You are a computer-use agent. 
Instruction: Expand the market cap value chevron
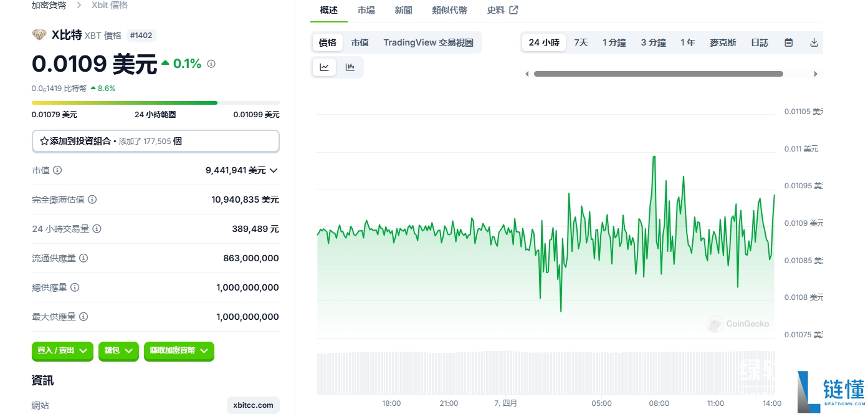click(274, 170)
